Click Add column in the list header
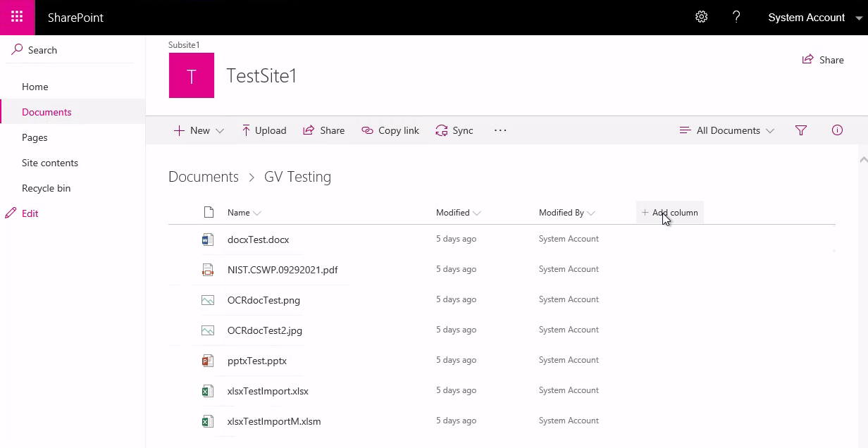Viewport: 868px width, 448px height. 669,212
